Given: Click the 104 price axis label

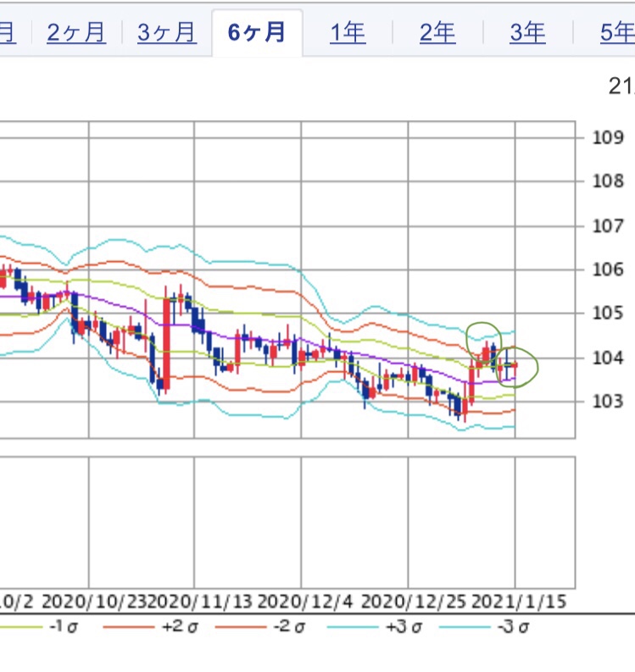Looking at the screenshot, I should [608, 358].
